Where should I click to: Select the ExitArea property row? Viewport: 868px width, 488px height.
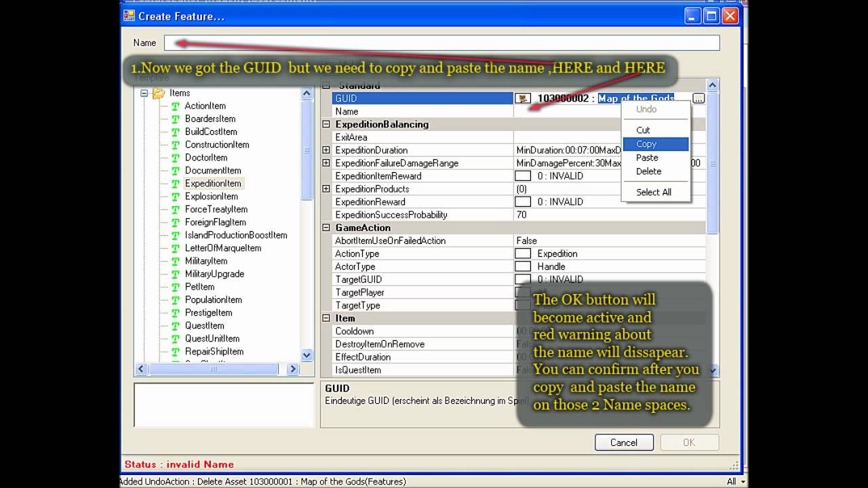tap(519, 137)
